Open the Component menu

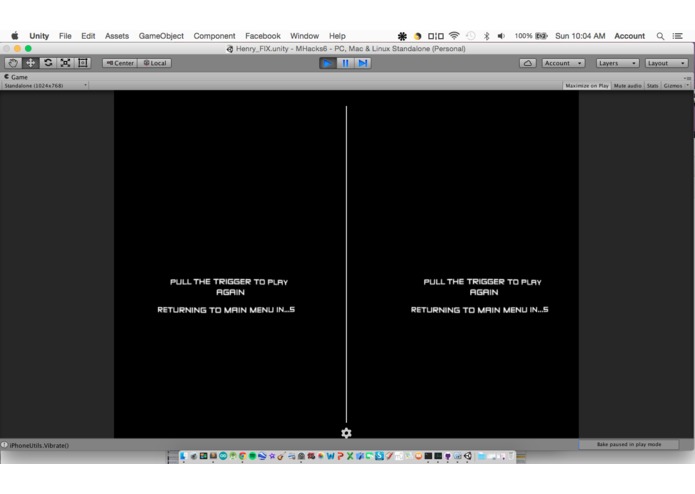click(215, 36)
